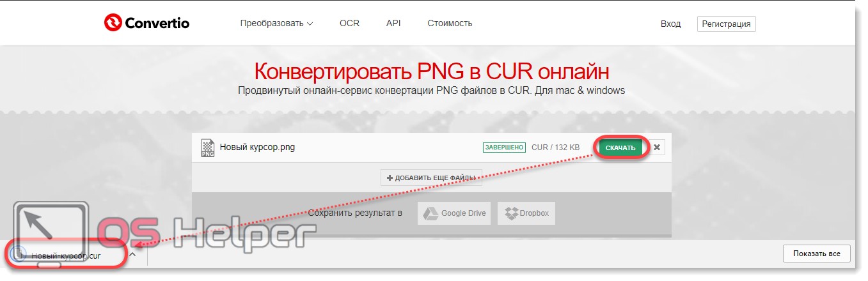Screen dimensions: 868x281
Task: Click the PNG file type icon
Action: [x=207, y=148]
